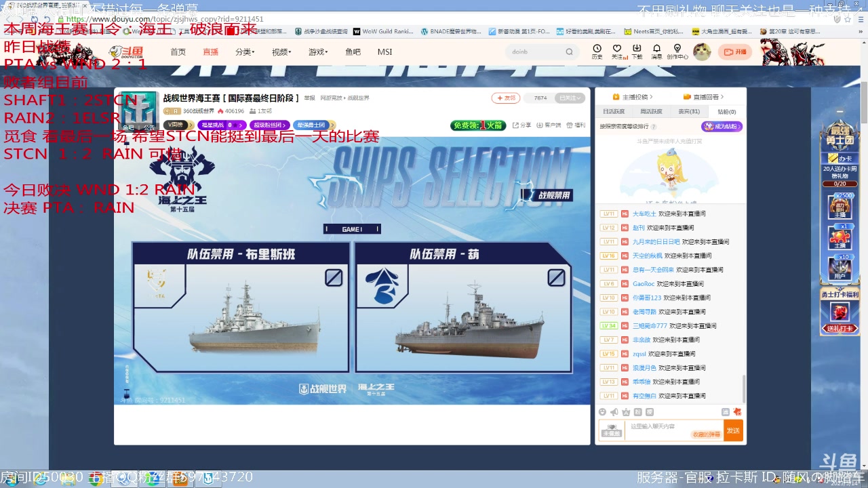This screenshot has height=488, width=868.
Task: Open the V周榜 weekly rank badge
Action: tap(178, 125)
